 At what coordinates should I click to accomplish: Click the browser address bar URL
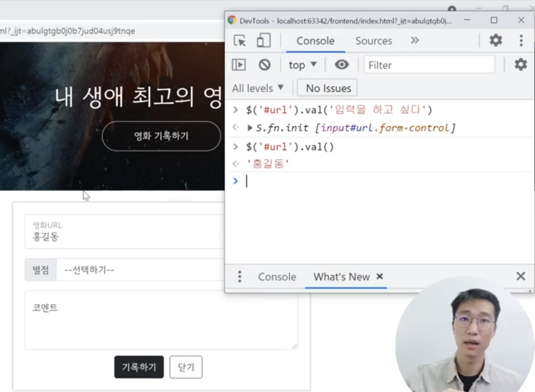click(x=67, y=31)
